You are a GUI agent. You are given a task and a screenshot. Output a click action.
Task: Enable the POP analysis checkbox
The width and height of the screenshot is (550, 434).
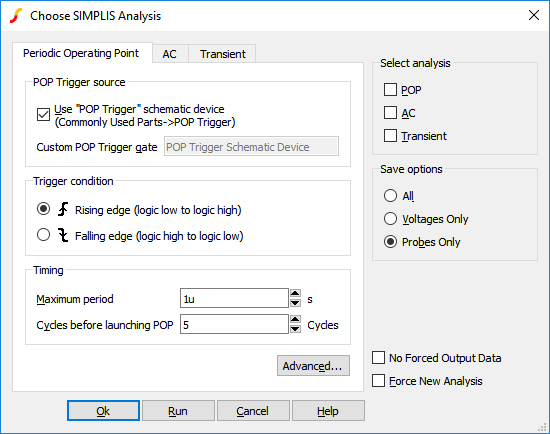[x=390, y=90]
